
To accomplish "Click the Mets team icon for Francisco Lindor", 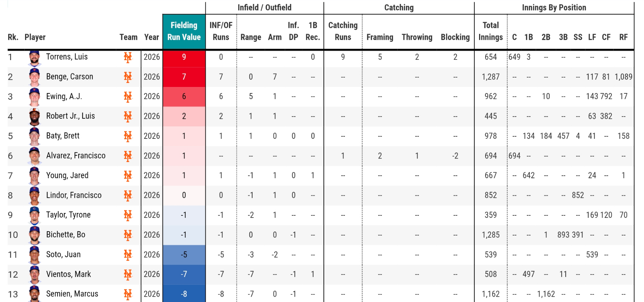I will (x=128, y=195).
